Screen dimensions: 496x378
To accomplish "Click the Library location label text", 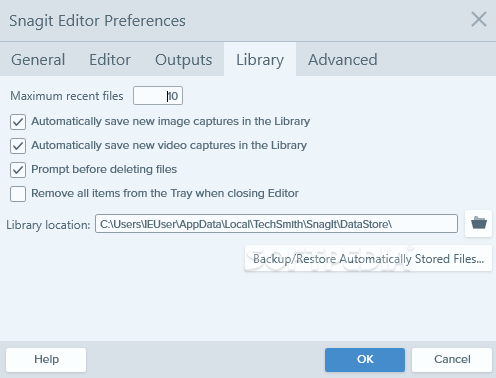I will coord(48,225).
